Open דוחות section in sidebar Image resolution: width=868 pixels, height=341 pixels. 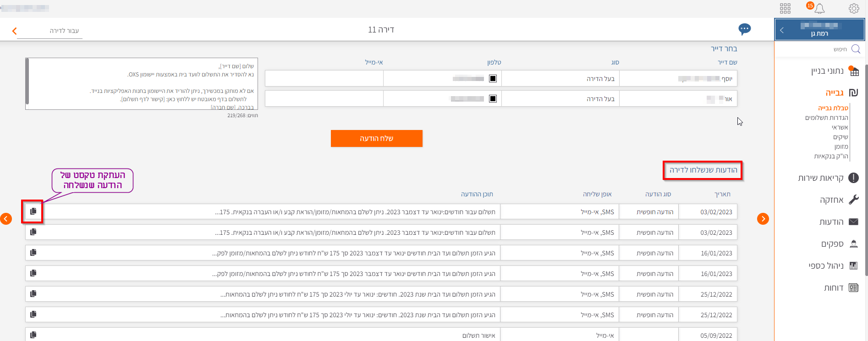pyautogui.click(x=833, y=288)
